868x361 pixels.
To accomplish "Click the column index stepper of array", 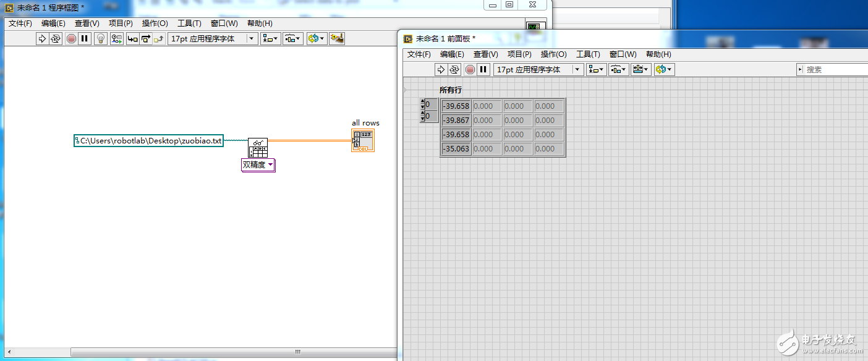I will point(422,116).
